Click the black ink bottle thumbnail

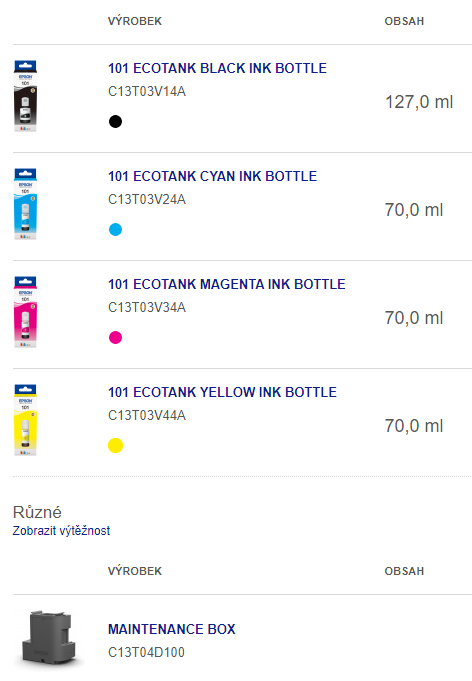point(25,96)
